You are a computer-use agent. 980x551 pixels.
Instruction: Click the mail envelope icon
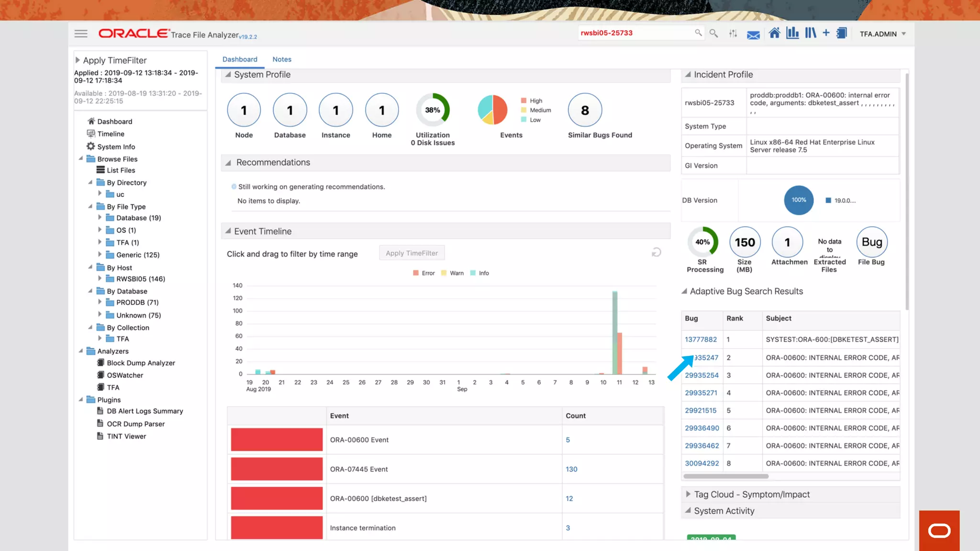click(x=753, y=35)
